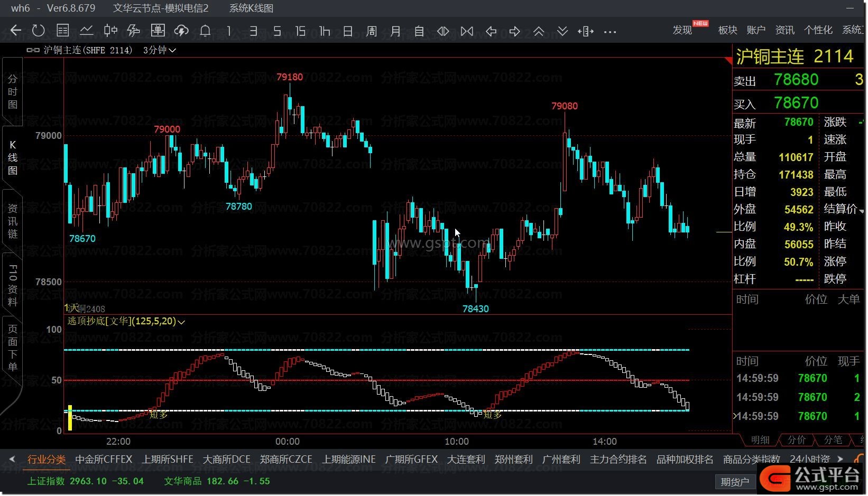Screen dimensions: 868x496
Task: Click the chain link icon beside 沪铜主连
Action: pyautogui.click(x=33, y=50)
